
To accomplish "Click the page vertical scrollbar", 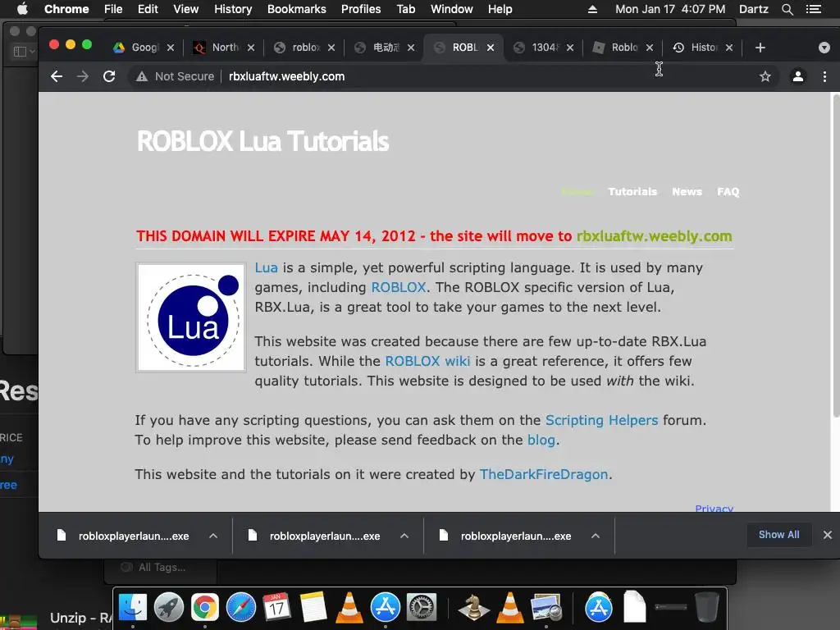I will point(836,256).
